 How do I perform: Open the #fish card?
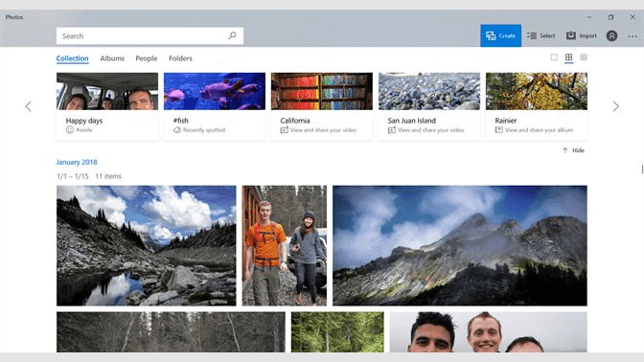click(x=215, y=106)
